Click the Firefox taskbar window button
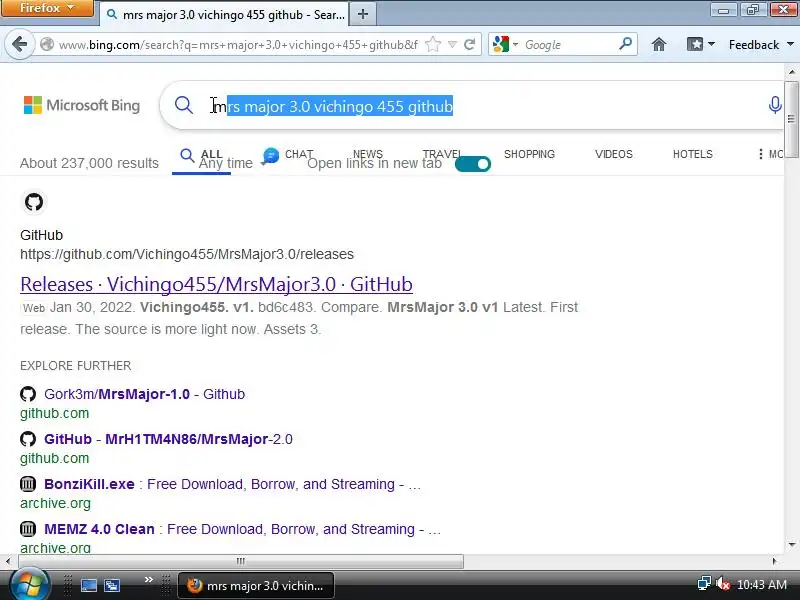Screen dimensions: 800x600 pyautogui.click(x=256, y=585)
